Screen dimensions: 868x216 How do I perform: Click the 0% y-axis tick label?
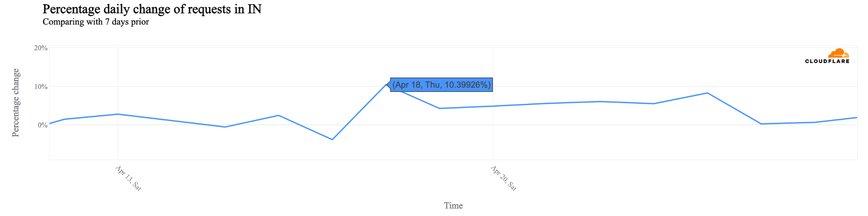point(42,125)
